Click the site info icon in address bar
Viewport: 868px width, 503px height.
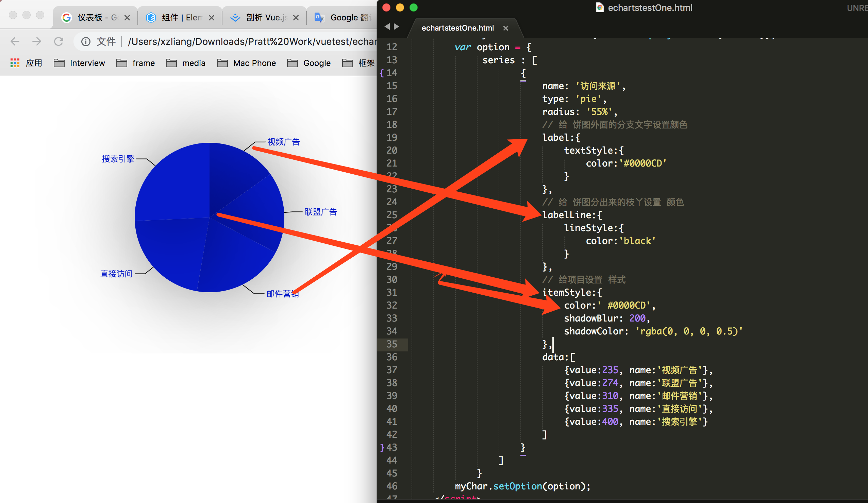point(86,42)
